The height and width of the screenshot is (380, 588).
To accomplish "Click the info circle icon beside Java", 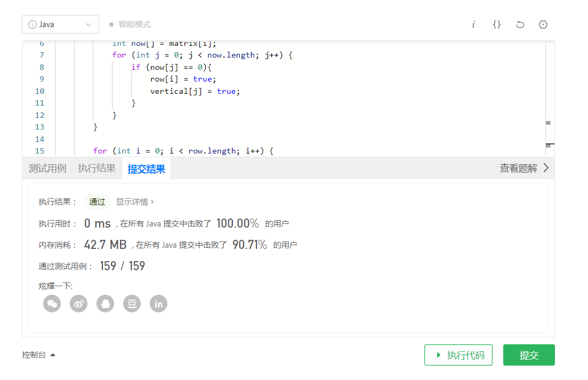I will coord(33,25).
